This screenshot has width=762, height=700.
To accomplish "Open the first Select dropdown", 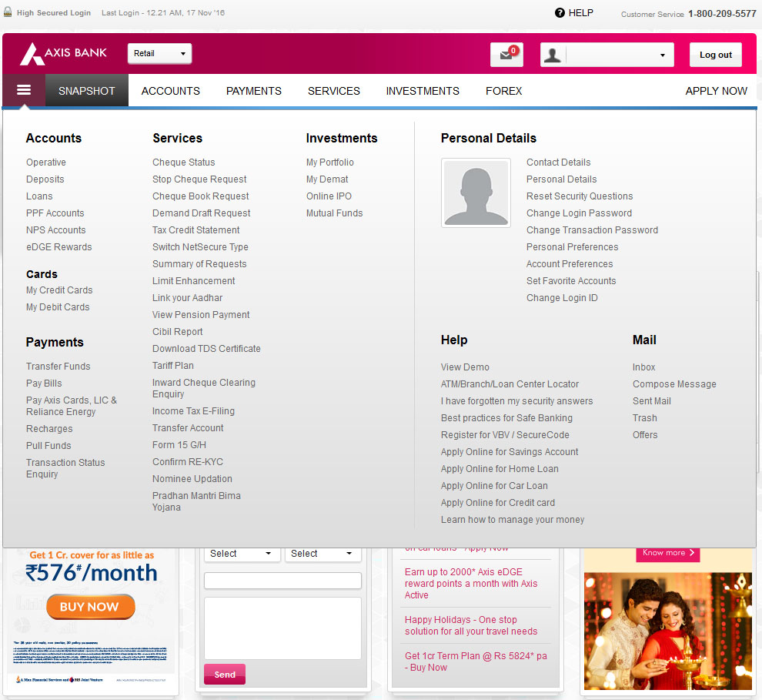I will pos(241,554).
